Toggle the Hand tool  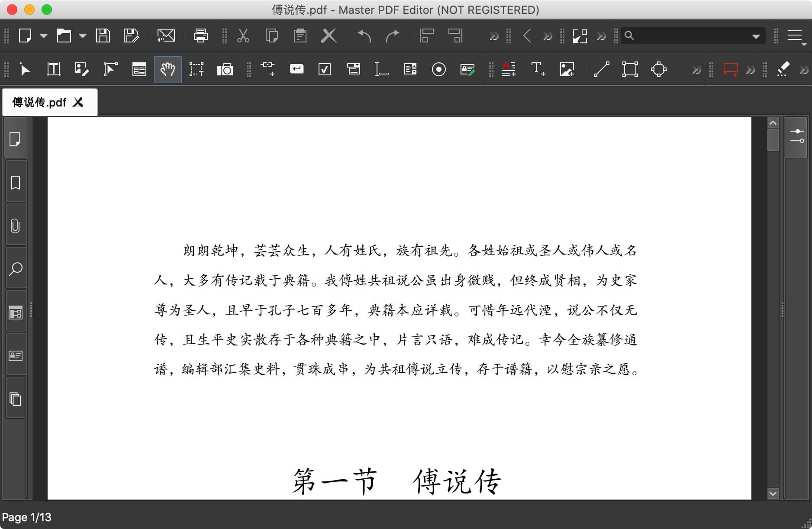[168, 69]
